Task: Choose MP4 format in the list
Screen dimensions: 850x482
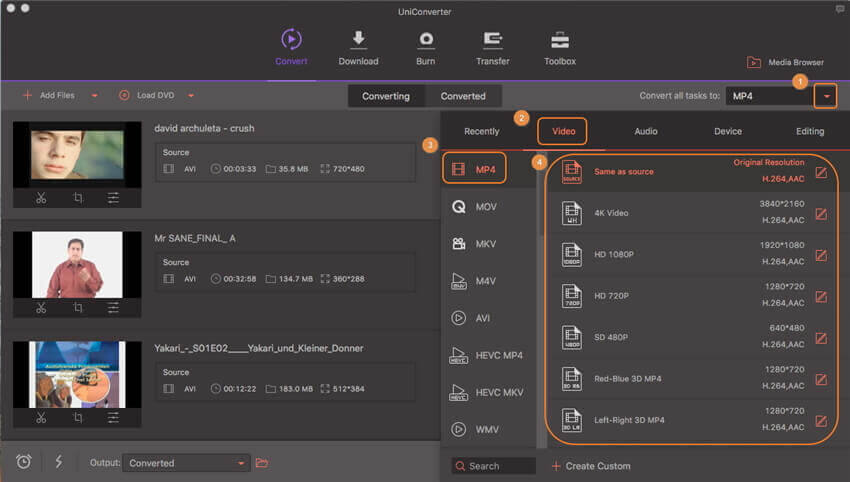Action: coord(474,169)
